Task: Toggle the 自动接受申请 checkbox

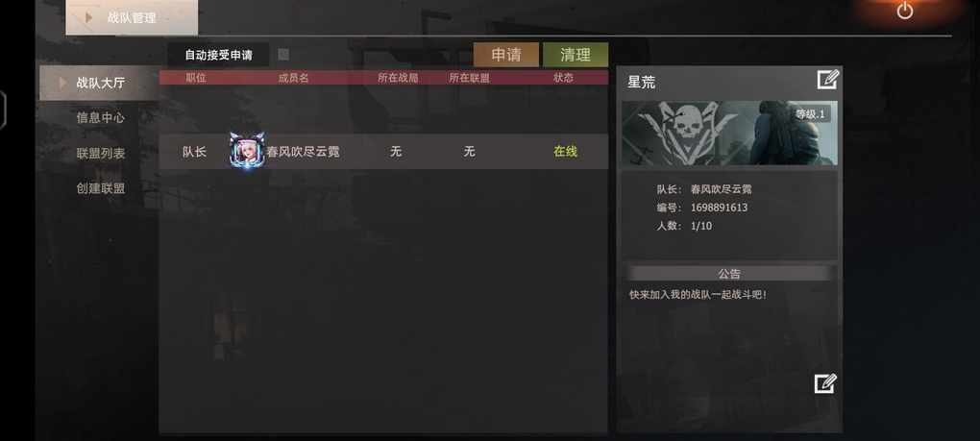Action: click(x=283, y=55)
